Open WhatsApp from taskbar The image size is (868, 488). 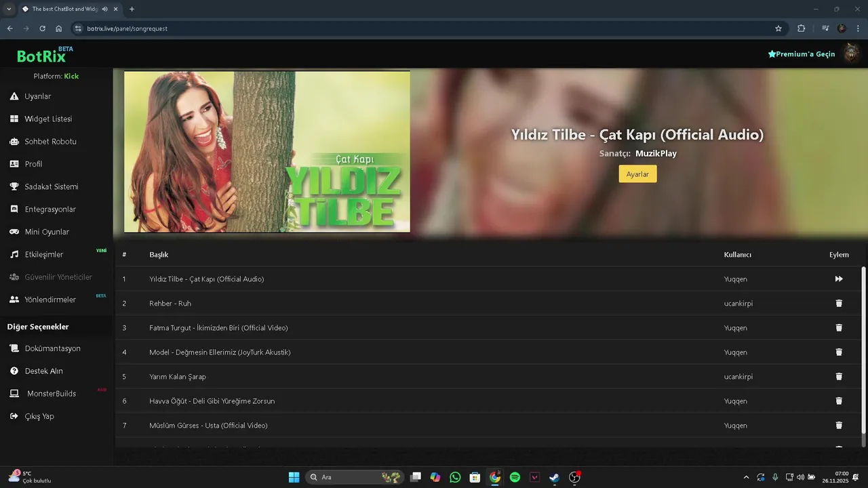[455, 477]
